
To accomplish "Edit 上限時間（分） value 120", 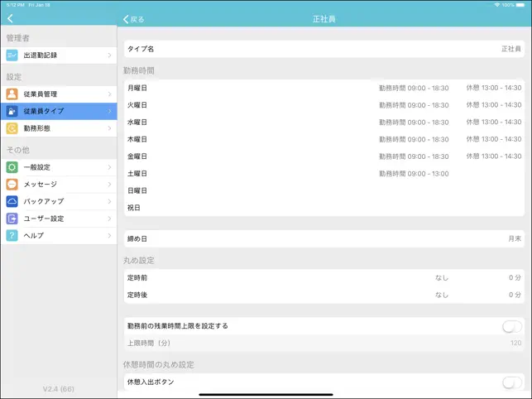I will (x=515, y=343).
